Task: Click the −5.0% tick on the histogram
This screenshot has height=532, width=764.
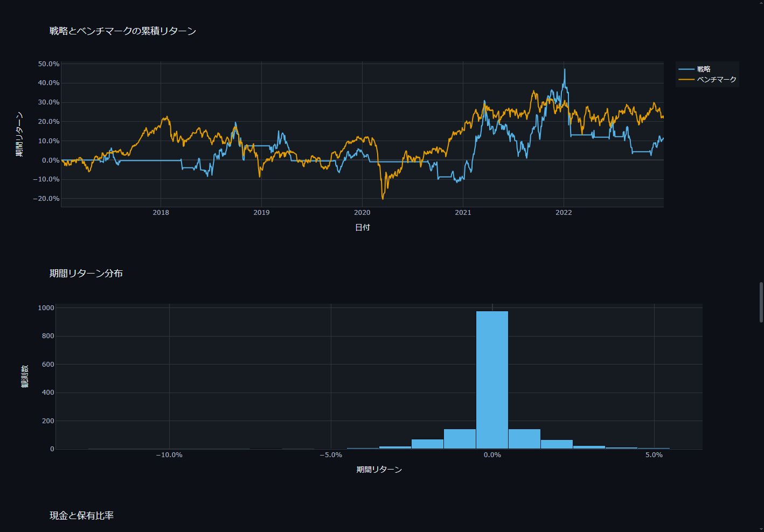Action: (331, 455)
